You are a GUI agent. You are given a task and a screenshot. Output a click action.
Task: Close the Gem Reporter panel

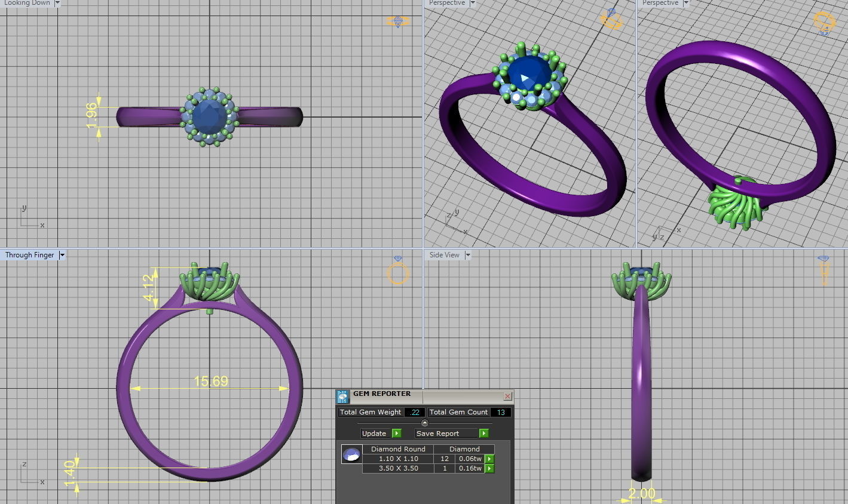coord(507,396)
